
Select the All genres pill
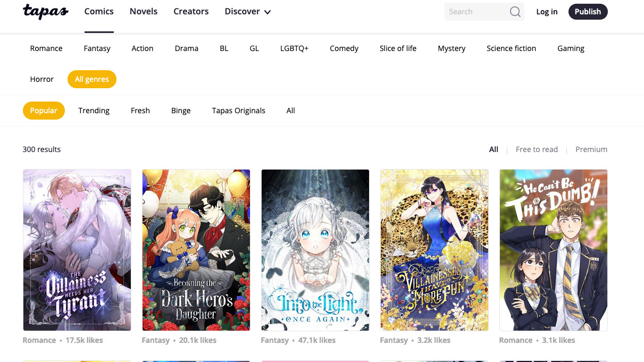(x=92, y=79)
